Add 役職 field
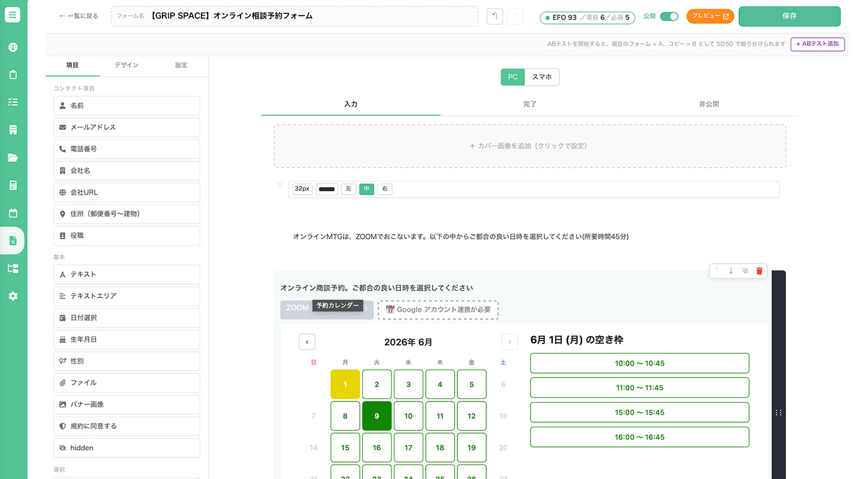Image resolution: width=868 pixels, height=479 pixels. click(x=127, y=236)
